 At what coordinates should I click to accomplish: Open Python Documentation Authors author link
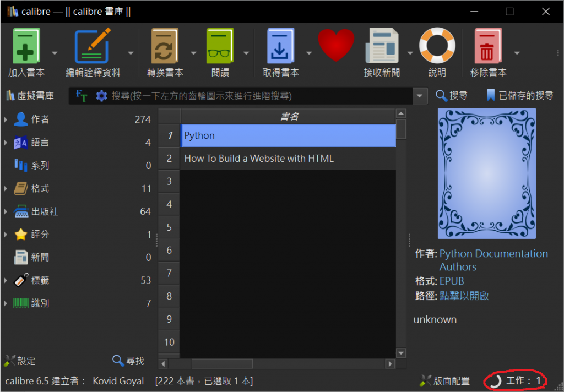(493, 260)
